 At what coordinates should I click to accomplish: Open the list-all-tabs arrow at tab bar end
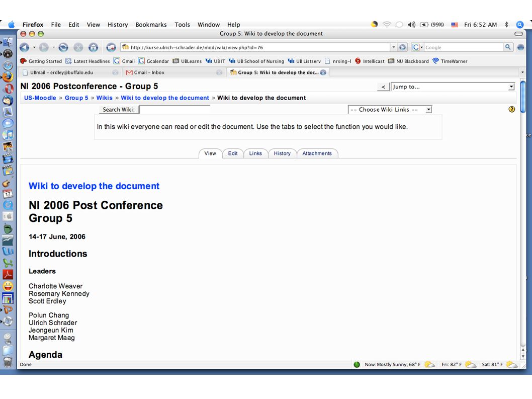coord(522,72)
